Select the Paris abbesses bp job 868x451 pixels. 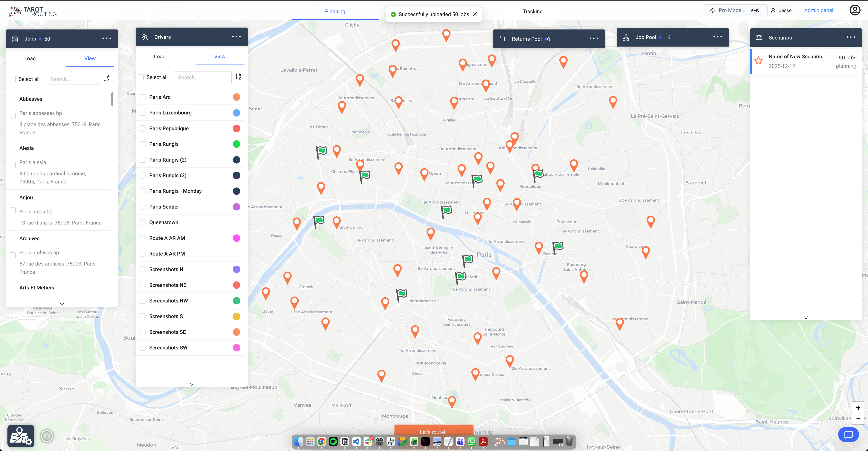click(13, 116)
